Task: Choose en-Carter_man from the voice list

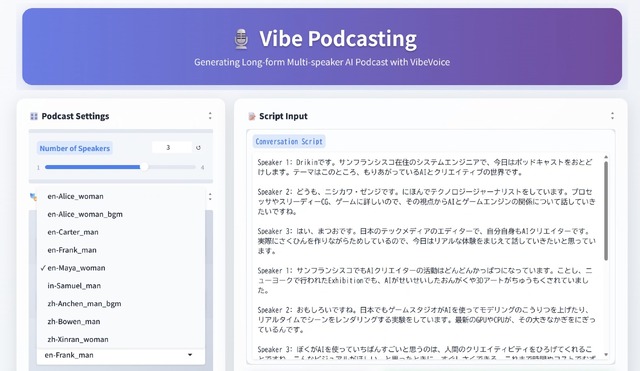Action: [121, 232]
